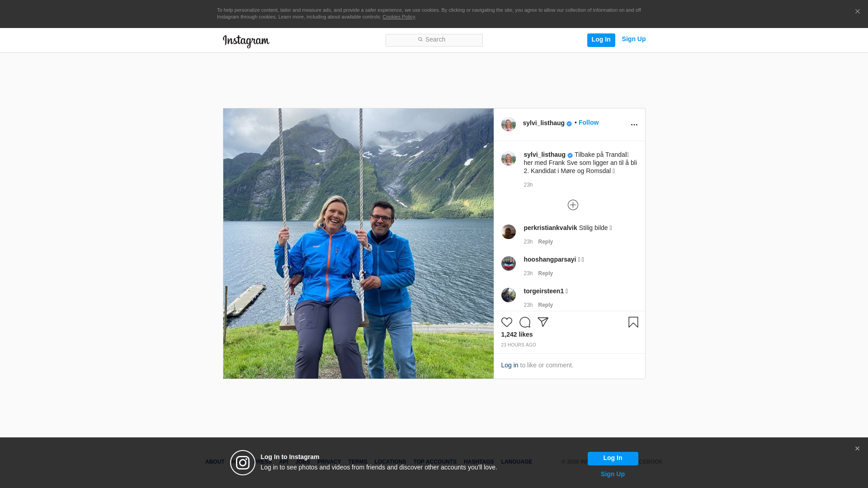Open the PRIVACY footer link
868x488 pixels.
[329, 462]
